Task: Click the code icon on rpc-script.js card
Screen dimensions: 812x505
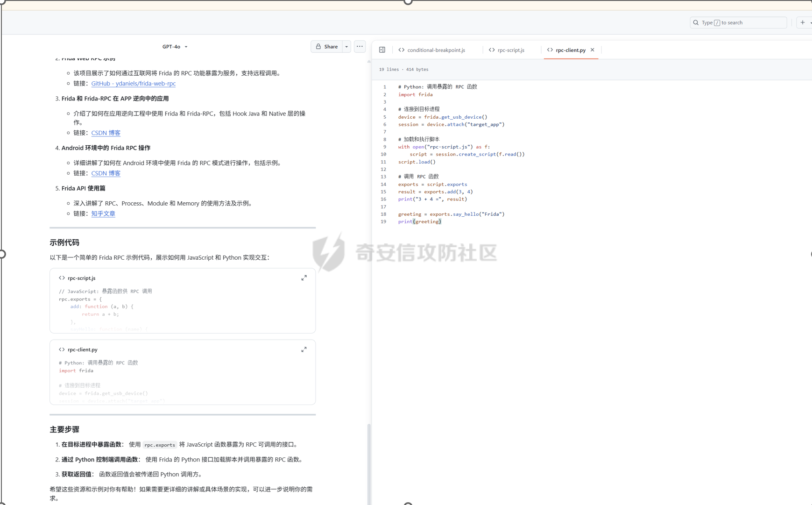Action: tap(62, 278)
